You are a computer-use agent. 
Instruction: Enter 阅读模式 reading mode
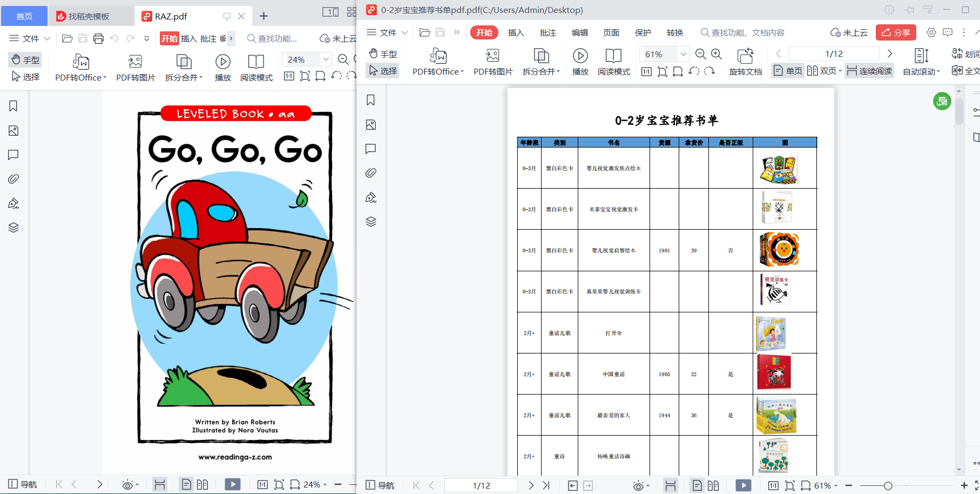(x=613, y=62)
